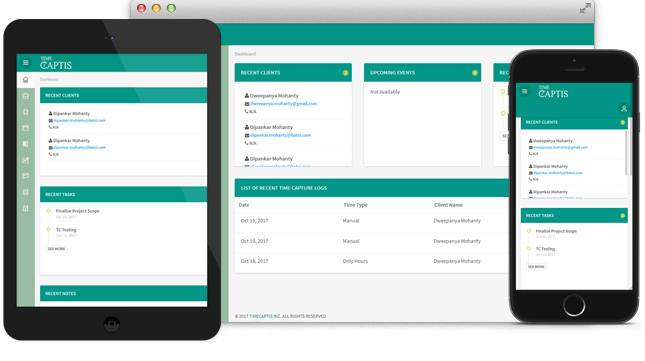Click the Client Name column header

tap(448, 205)
